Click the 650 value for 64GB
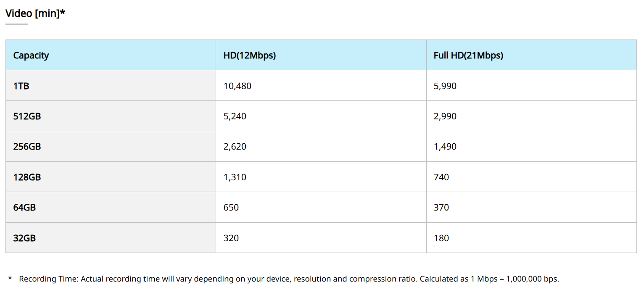This screenshot has width=644, height=295. (231, 208)
